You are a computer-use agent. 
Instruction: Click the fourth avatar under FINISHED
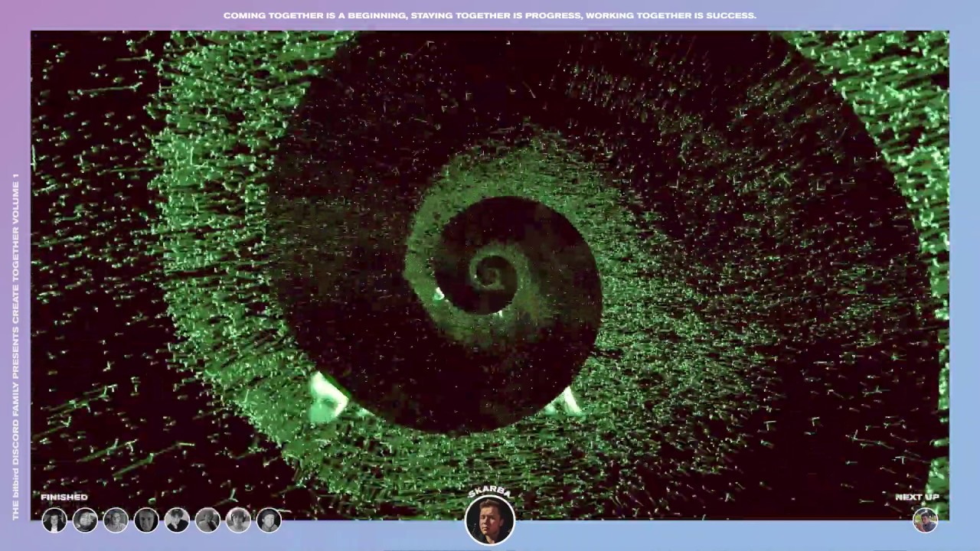(146, 520)
